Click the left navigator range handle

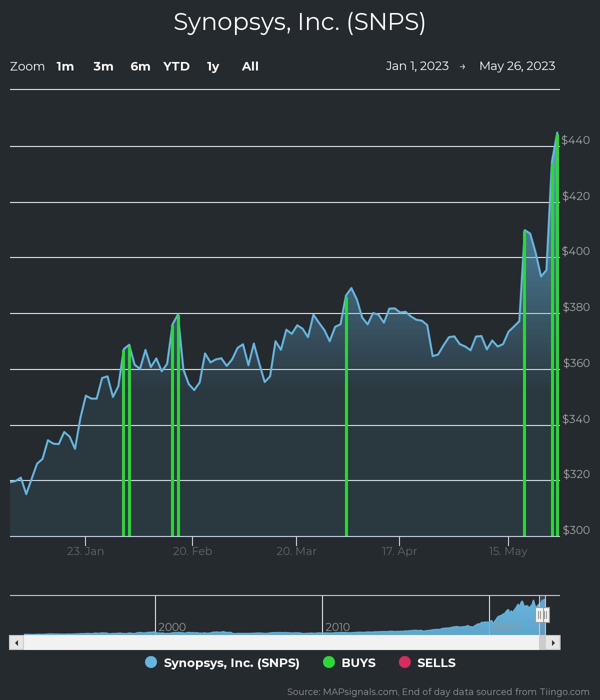539,615
